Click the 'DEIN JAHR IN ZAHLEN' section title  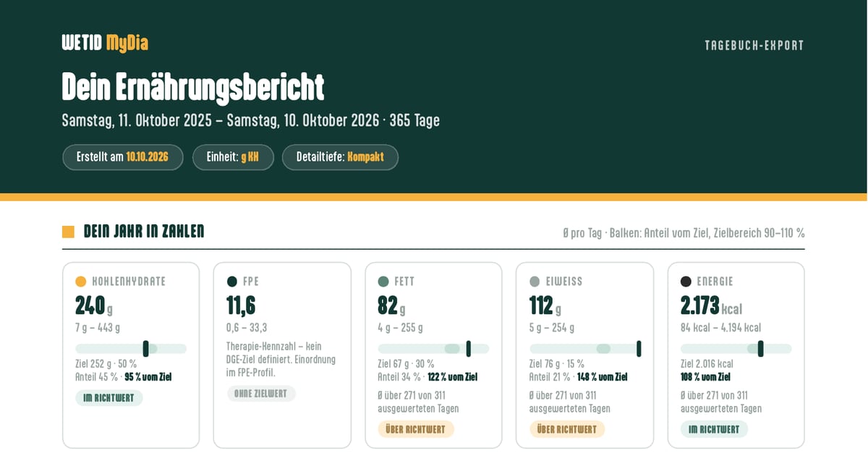(144, 232)
